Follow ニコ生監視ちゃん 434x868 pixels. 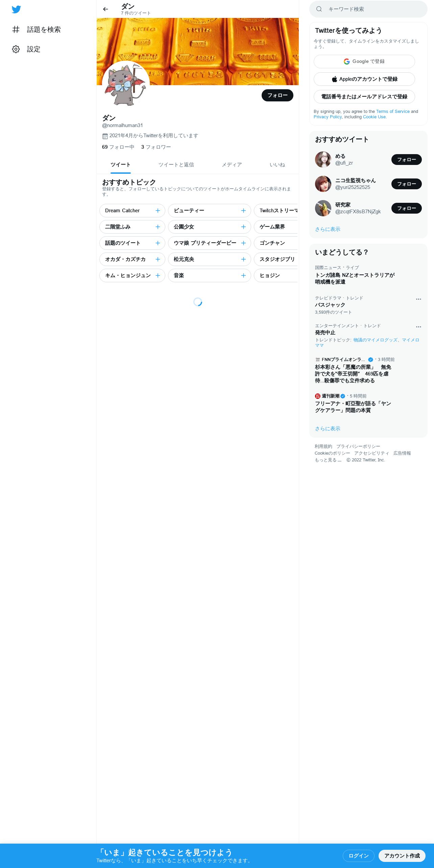click(x=406, y=184)
